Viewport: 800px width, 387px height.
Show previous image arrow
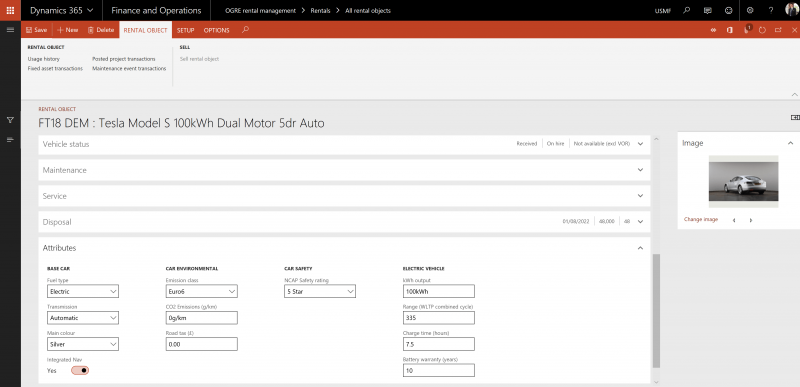(734, 220)
